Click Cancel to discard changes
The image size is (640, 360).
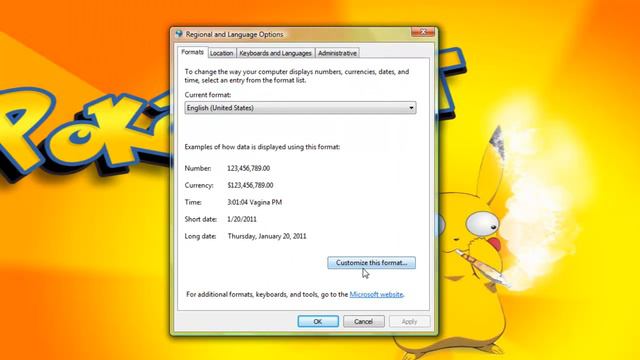[x=364, y=322]
